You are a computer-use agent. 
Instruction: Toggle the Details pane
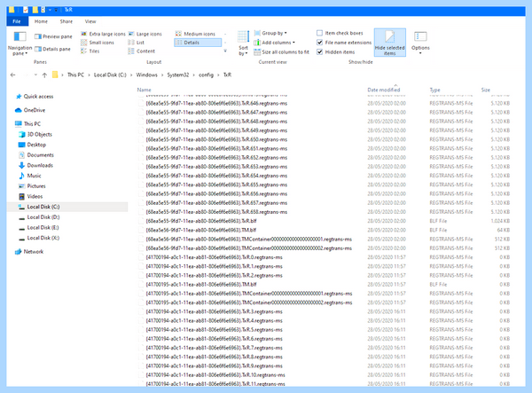point(52,49)
